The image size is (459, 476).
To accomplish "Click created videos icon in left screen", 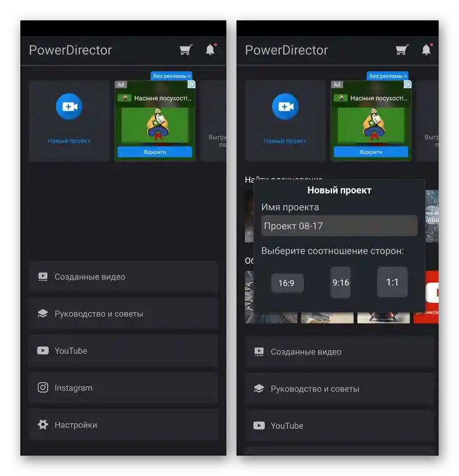I will pyautogui.click(x=43, y=277).
